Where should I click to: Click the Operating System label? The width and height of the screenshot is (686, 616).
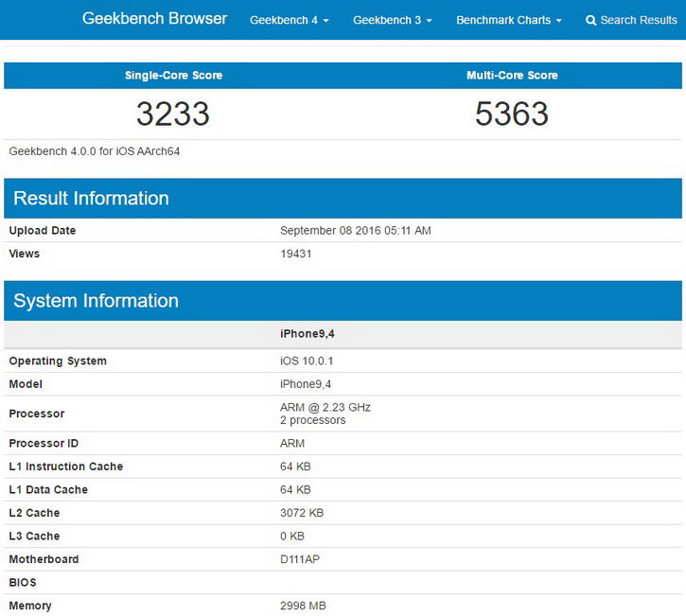tap(58, 361)
